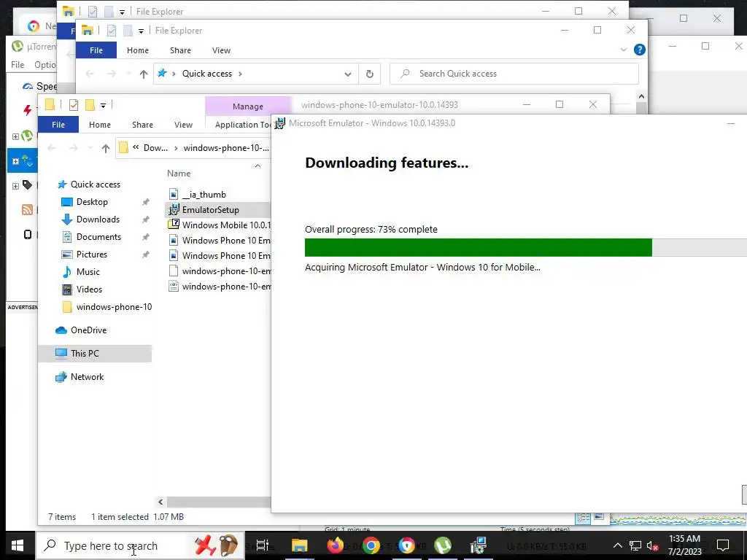Open Share tab in Quick access Explorer window
Viewport: 747px width, 560px height.
[180, 50]
